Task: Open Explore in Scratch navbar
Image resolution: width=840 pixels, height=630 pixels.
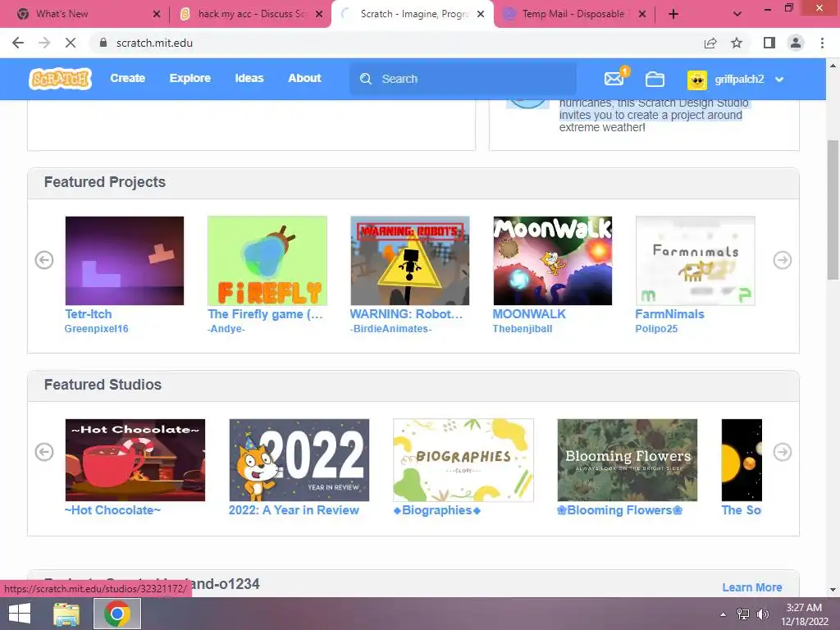Action: tap(190, 78)
